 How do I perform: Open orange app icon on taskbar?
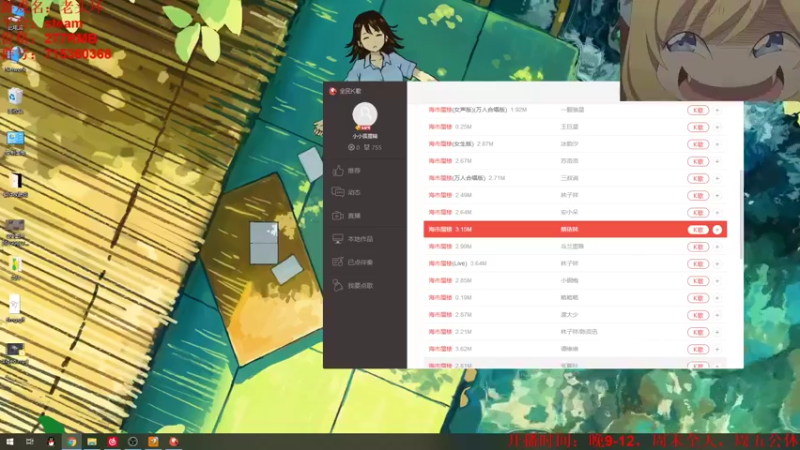click(153, 442)
